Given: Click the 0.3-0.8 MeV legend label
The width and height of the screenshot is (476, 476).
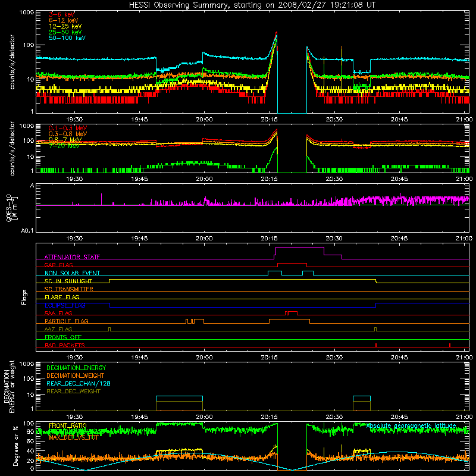Looking at the screenshot, I should pyautogui.click(x=68, y=134).
